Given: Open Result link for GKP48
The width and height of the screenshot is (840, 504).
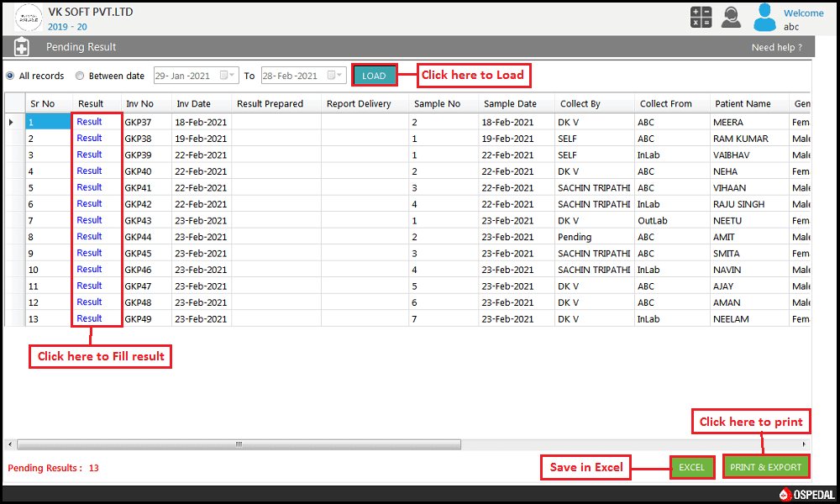Looking at the screenshot, I should click(89, 302).
